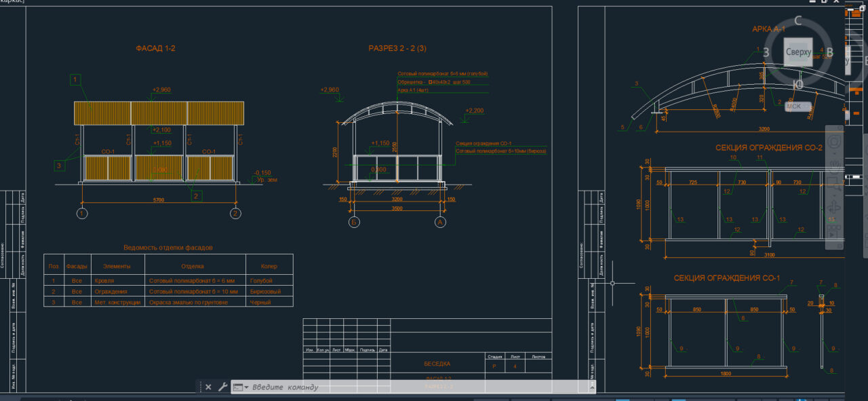This screenshot has height=401, width=868.
Task: Click axis bubble А under the section
Action: pyautogui.click(x=440, y=223)
